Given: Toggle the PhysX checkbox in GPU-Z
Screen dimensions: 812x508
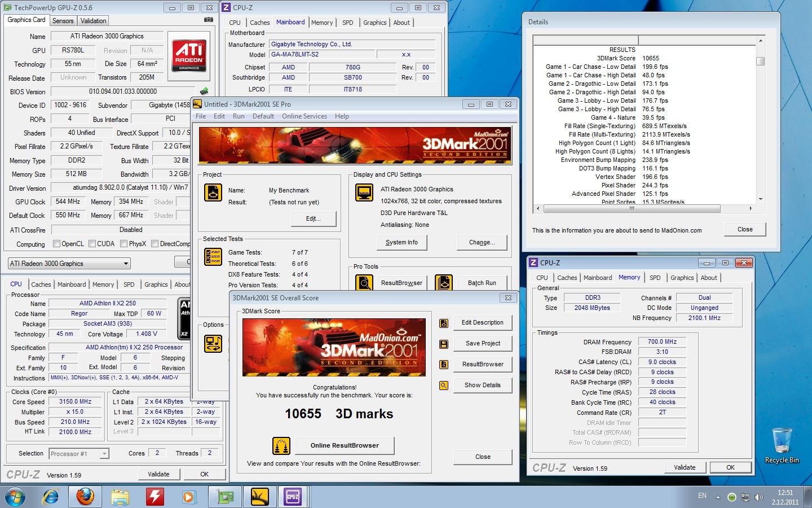Looking at the screenshot, I should tap(123, 244).
